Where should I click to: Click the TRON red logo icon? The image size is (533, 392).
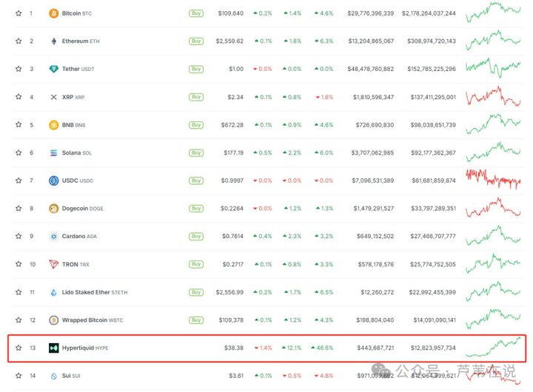click(53, 264)
